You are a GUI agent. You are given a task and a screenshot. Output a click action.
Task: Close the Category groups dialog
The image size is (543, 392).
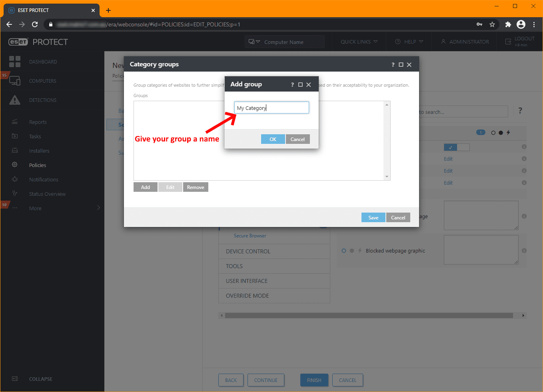409,65
